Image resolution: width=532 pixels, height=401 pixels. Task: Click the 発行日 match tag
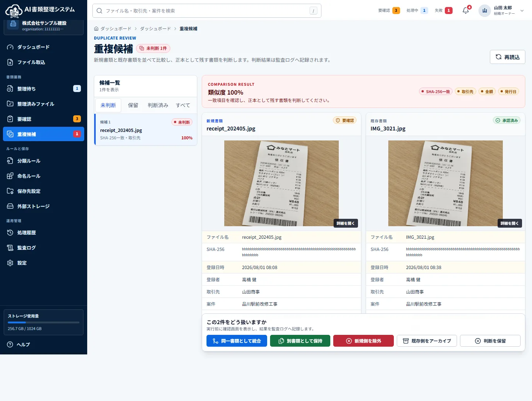click(508, 92)
